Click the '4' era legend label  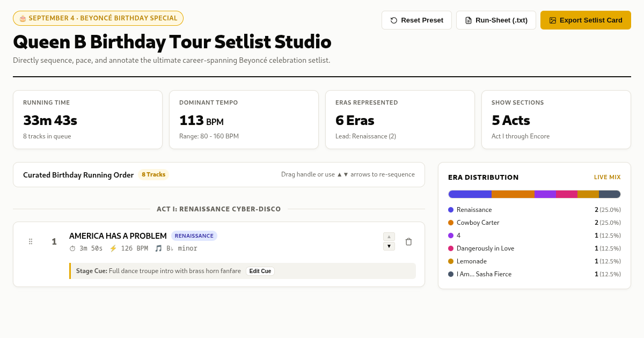(459, 236)
